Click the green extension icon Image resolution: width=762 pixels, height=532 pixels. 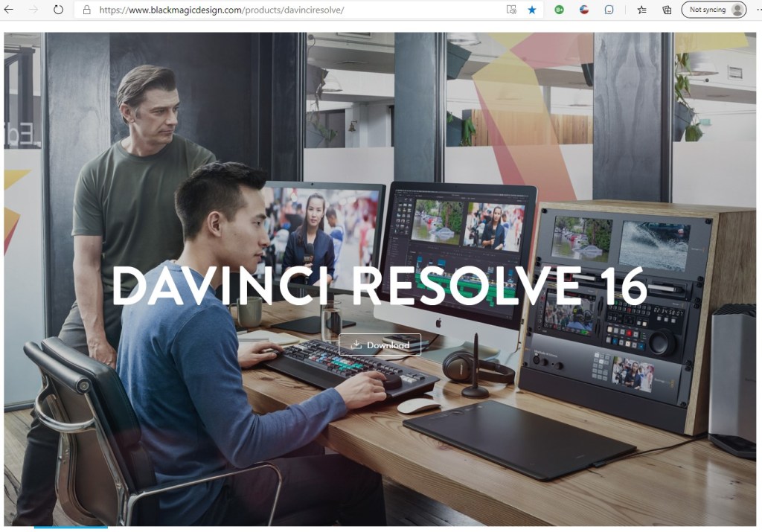pyautogui.click(x=560, y=10)
